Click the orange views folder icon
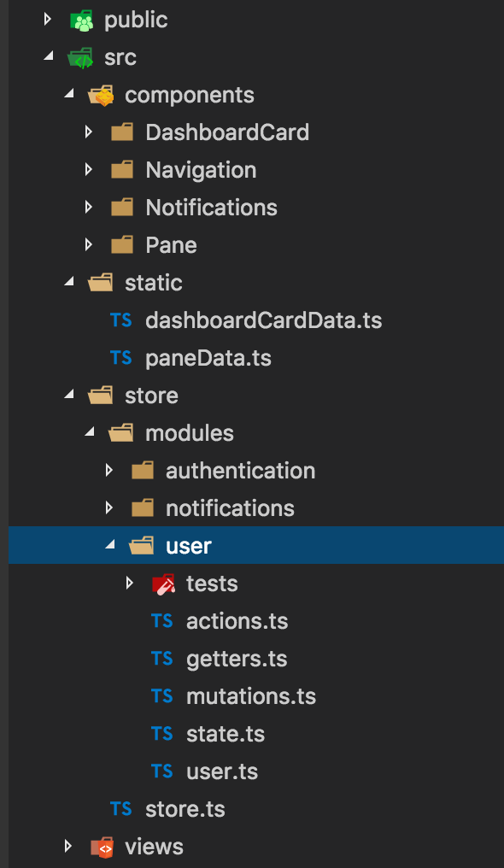This screenshot has height=868, width=504. click(x=102, y=847)
